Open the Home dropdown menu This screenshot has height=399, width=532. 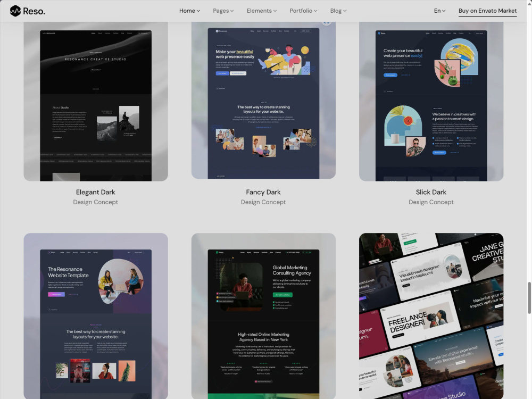(x=190, y=11)
